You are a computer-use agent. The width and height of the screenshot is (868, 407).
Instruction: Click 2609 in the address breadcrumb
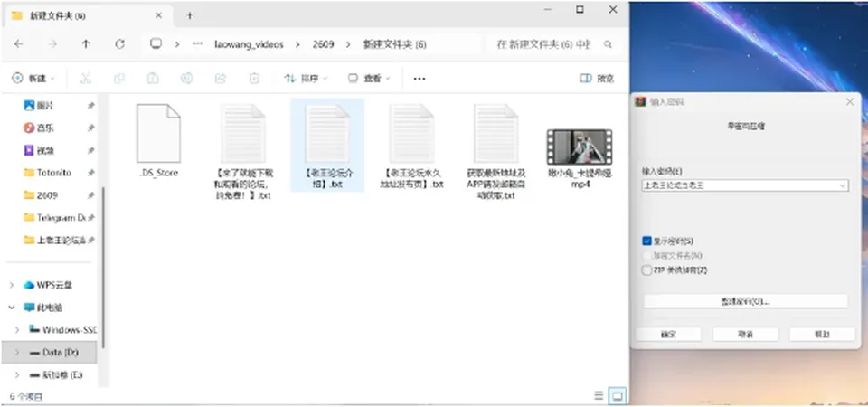[x=324, y=44]
